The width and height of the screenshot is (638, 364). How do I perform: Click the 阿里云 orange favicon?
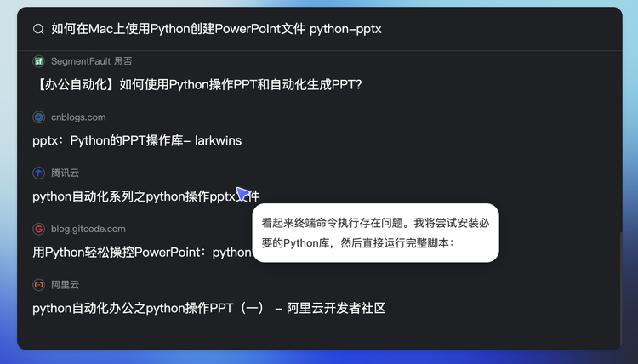[x=38, y=285]
